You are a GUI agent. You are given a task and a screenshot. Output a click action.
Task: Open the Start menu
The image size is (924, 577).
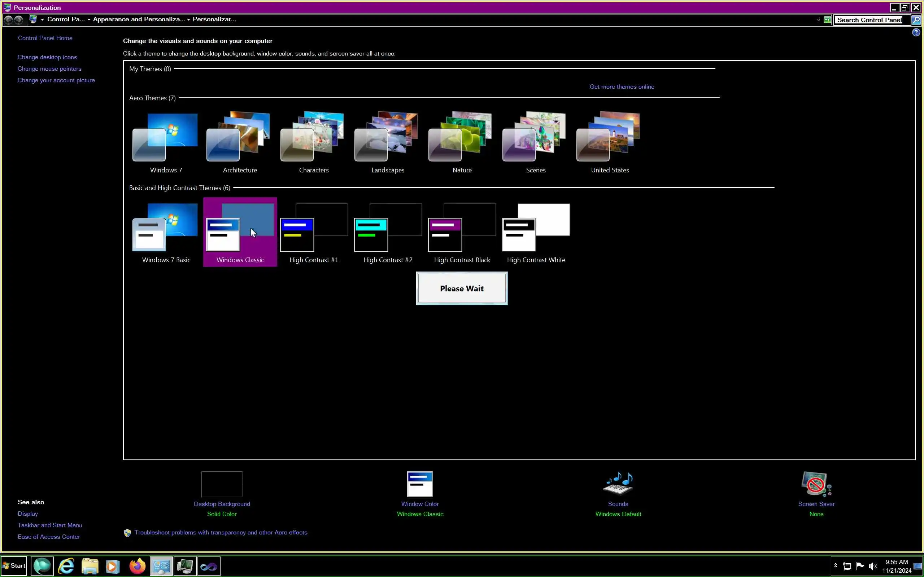[x=14, y=565]
